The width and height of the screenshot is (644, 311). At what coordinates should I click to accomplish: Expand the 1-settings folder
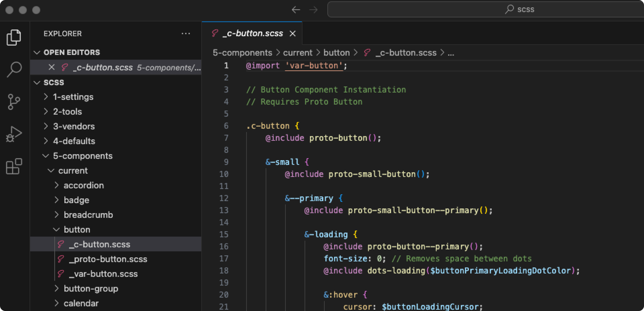pyautogui.click(x=73, y=97)
